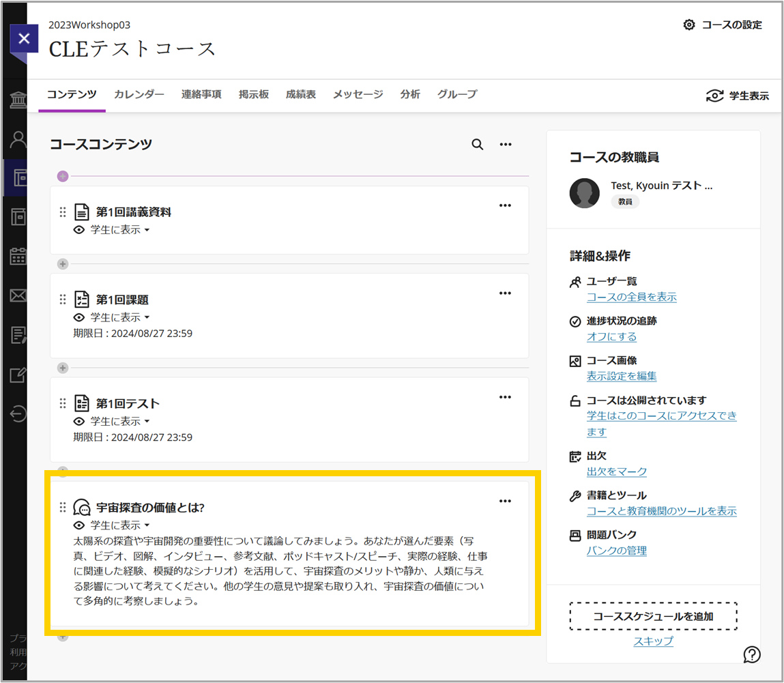Click the eye visibility icon for 第1回課題
Image resolution: width=784 pixels, height=683 pixels.
[x=79, y=317]
